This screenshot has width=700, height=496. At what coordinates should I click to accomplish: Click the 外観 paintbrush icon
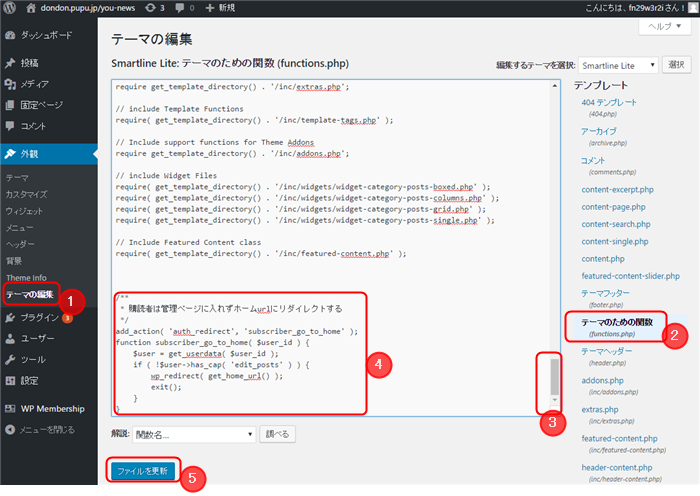pos(10,154)
